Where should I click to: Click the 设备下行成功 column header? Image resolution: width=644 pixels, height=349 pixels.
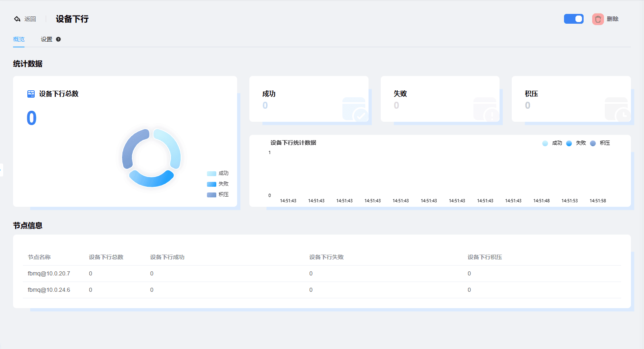coord(167,257)
